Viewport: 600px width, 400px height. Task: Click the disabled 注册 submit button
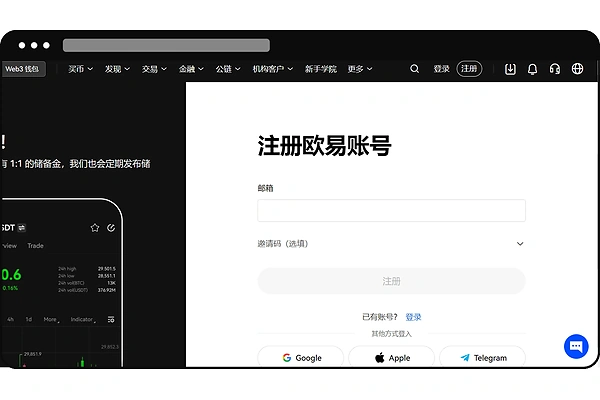click(x=391, y=281)
